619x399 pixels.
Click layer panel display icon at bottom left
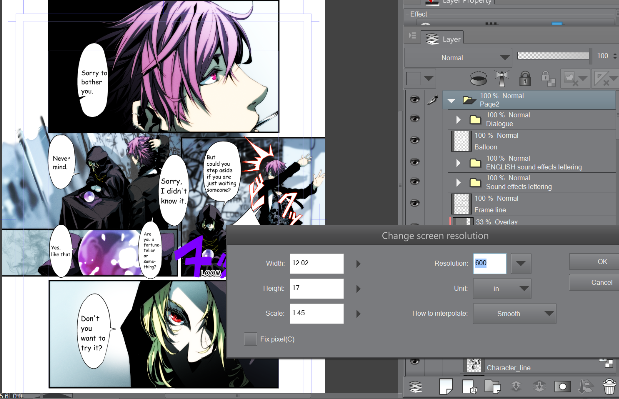416,387
